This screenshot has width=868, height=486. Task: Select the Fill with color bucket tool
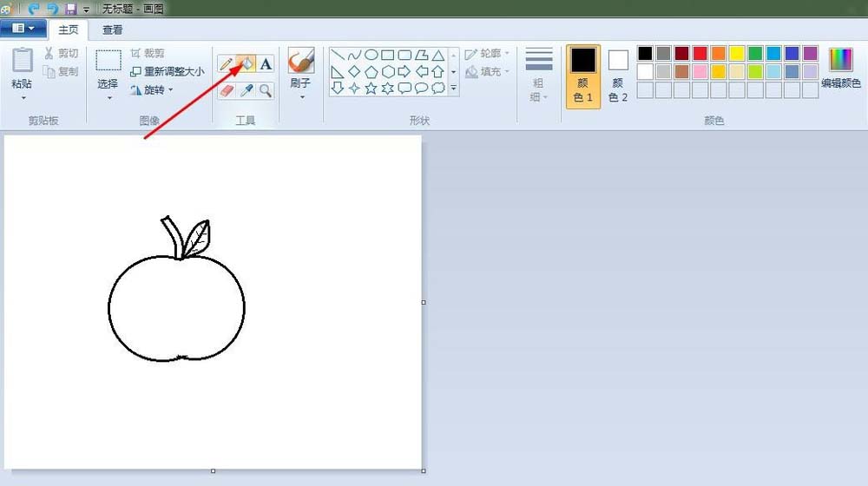247,64
